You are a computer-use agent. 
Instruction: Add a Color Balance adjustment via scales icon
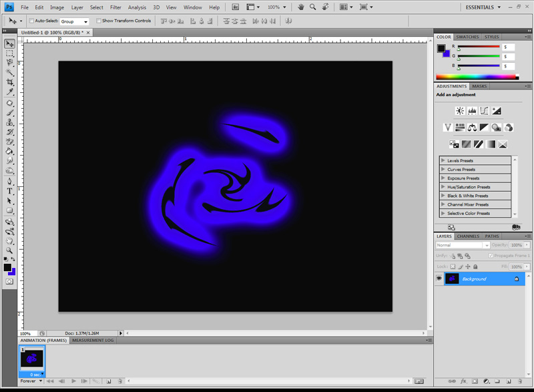point(473,128)
